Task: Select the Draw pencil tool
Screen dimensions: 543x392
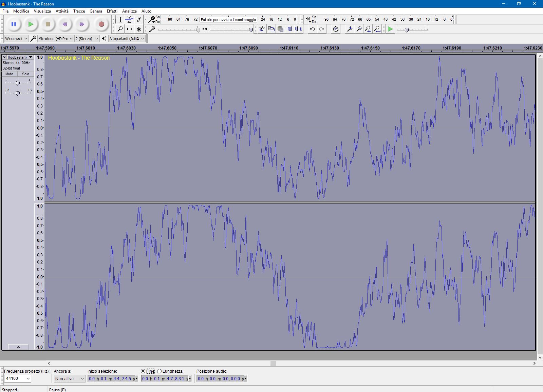Action: click(138, 20)
